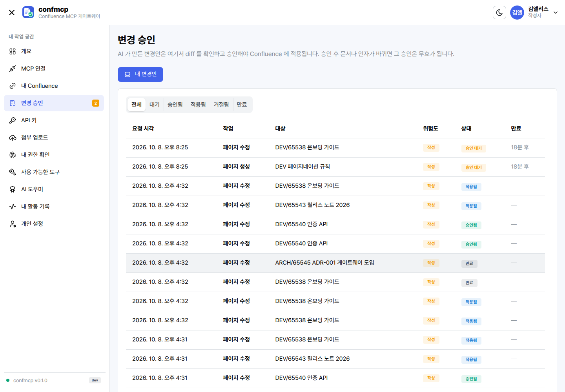This screenshot has width=565, height=392.
Task: Open the 개요 overview icon in sidebar
Action: click(13, 51)
